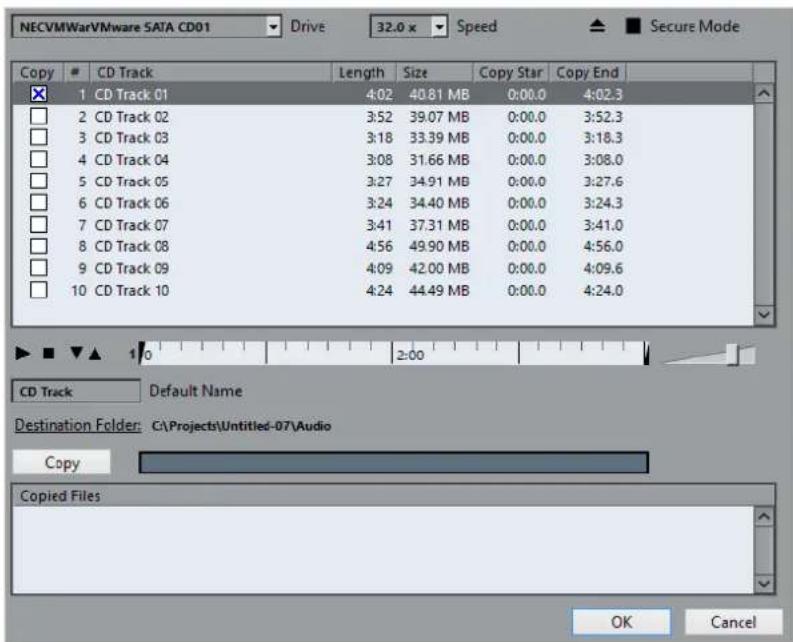This screenshot has height=642, width=793.
Task: Open the Drive selection dropdown
Action: click(x=273, y=26)
